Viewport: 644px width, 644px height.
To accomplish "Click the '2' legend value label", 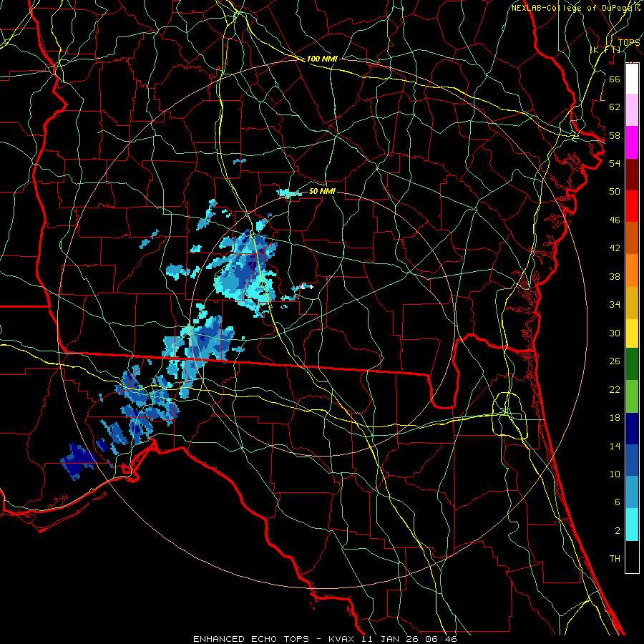I will click(618, 531).
